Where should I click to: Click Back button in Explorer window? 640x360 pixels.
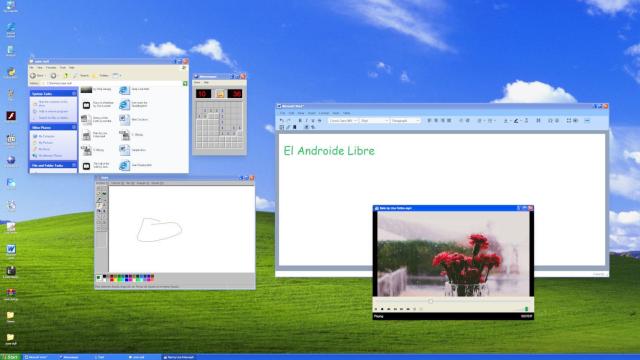[x=37, y=76]
